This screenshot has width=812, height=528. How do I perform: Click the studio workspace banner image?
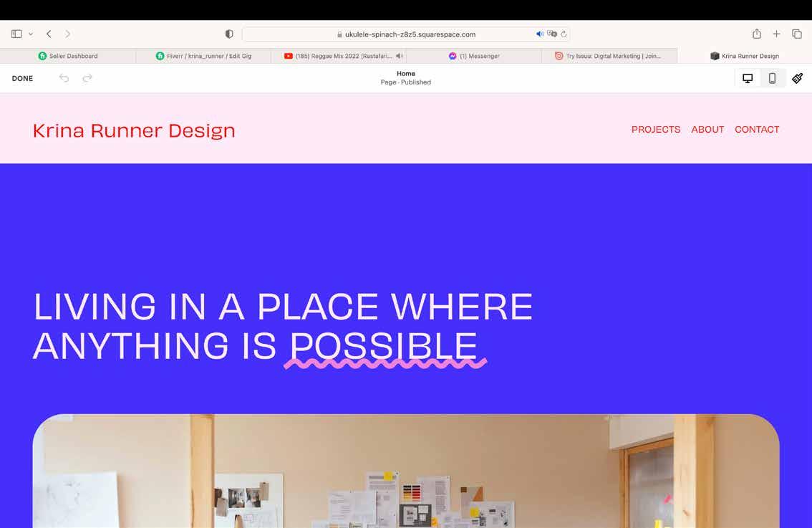406,471
